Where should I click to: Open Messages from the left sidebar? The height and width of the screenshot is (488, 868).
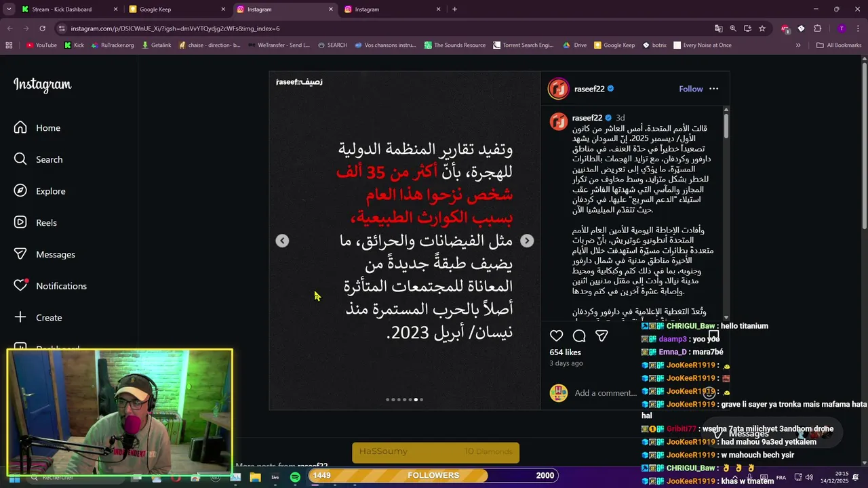(x=45, y=254)
